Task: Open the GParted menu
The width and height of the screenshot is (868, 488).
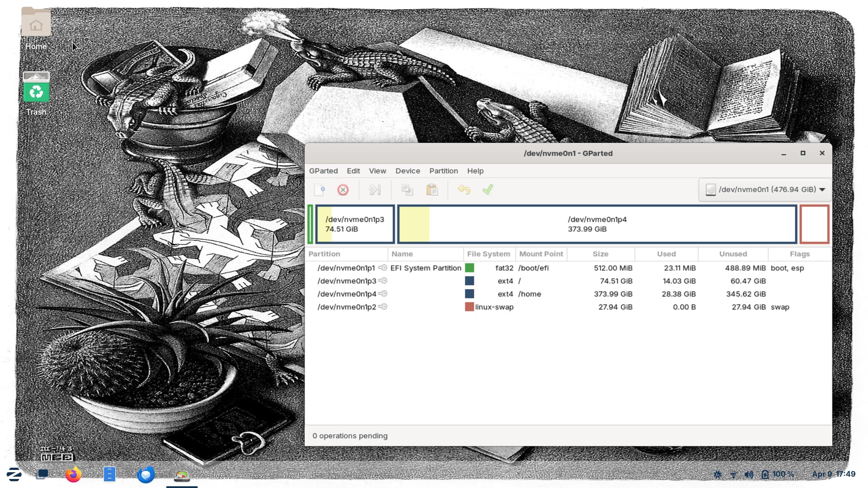Action: [x=323, y=171]
